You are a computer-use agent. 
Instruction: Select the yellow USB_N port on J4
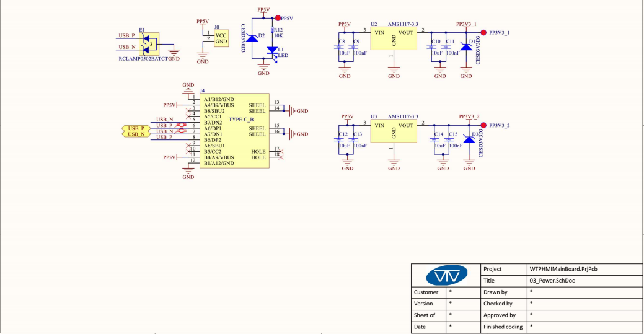tap(136, 133)
